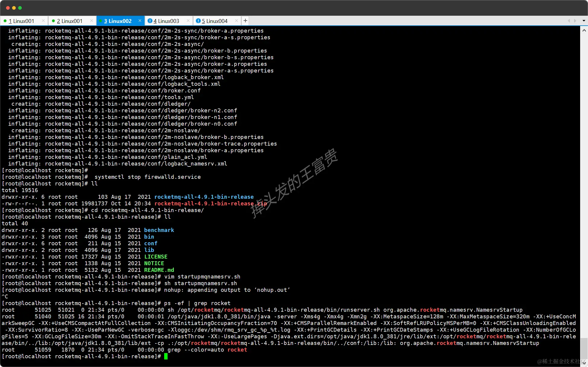Close the 4 Linux003 session tab
This screenshot has width=588, height=367.
188,21
